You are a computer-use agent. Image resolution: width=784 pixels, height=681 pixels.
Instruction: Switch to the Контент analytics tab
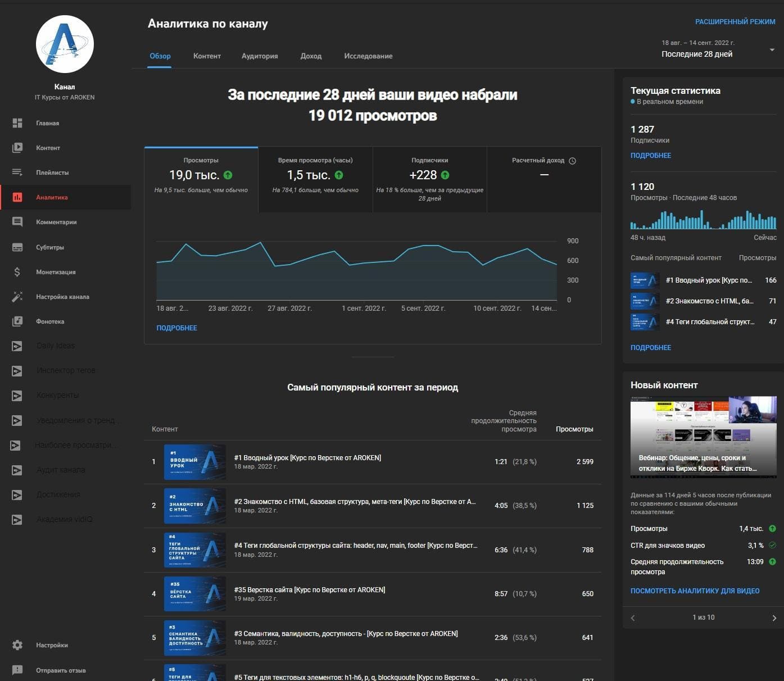(207, 56)
